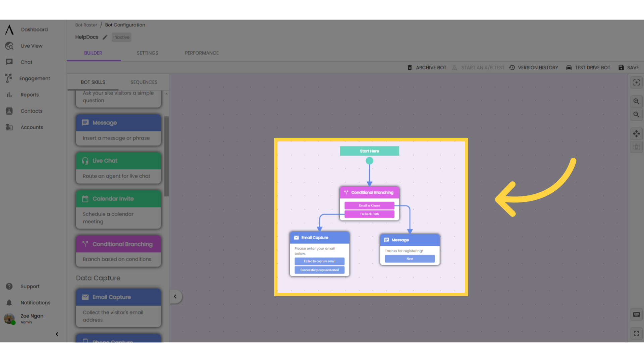Switch to the SETTINGS tab
Viewport: 644px width, 362px height.
tap(148, 53)
